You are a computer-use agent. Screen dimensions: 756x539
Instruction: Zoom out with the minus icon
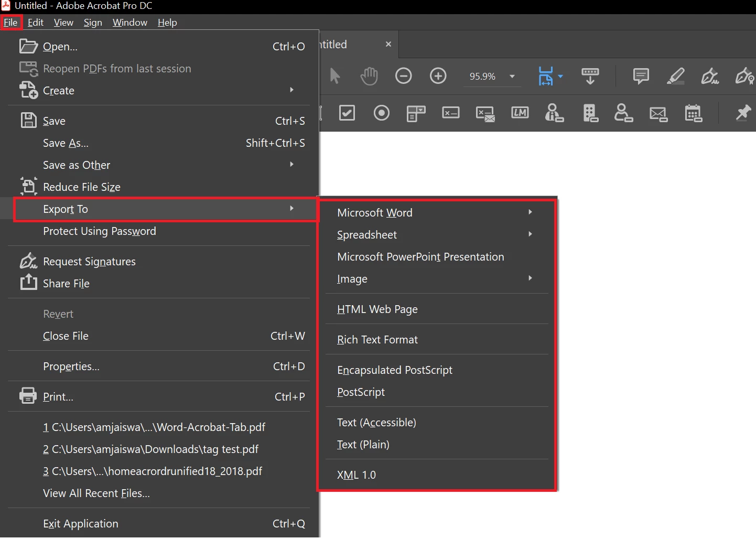pos(403,76)
